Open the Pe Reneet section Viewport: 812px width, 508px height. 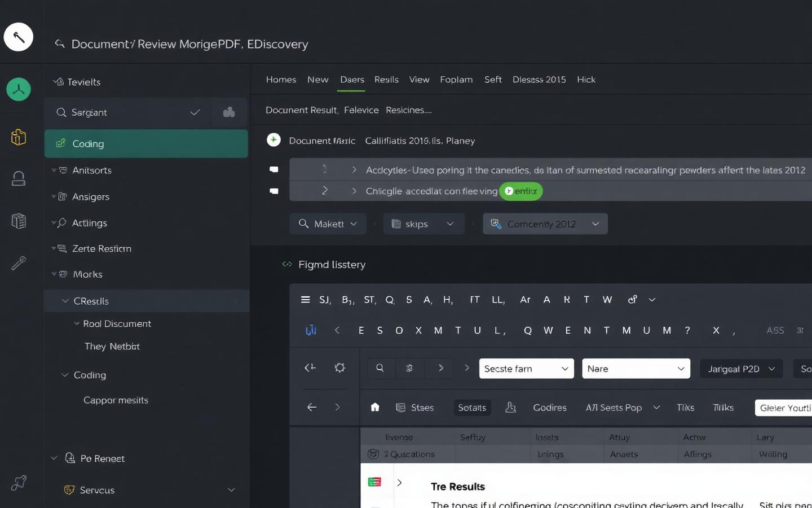tap(102, 458)
